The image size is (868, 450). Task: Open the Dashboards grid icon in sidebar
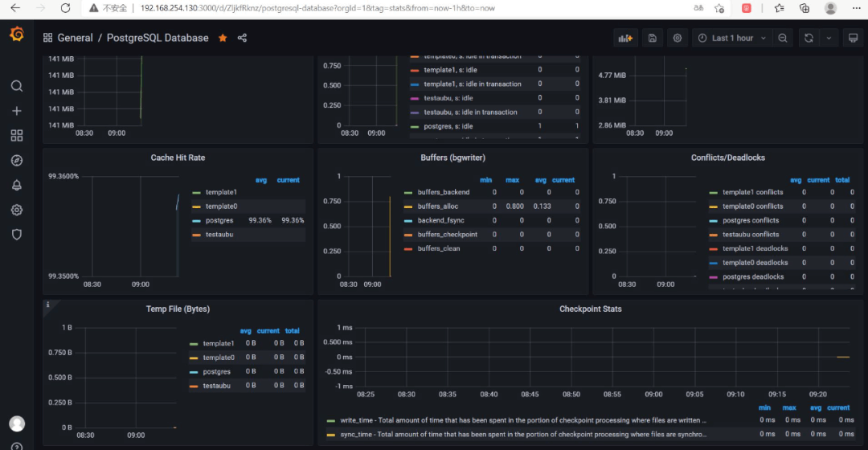point(17,136)
